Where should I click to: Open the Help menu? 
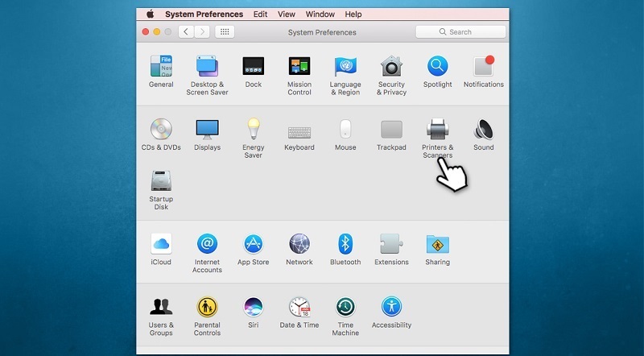coord(353,14)
